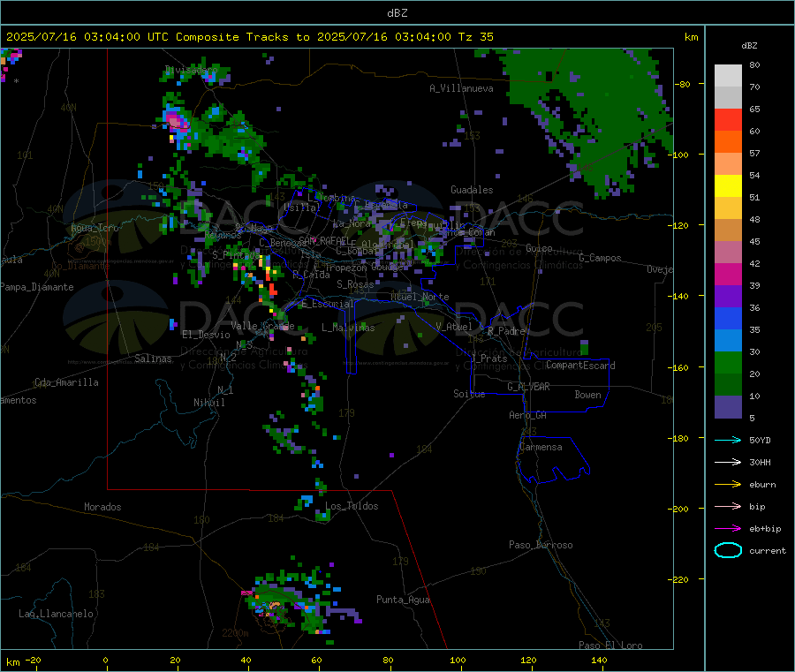The height and width of the screenshot is (672, 795).
Task: Click the Salinas location label
Action: coord(153,359)
